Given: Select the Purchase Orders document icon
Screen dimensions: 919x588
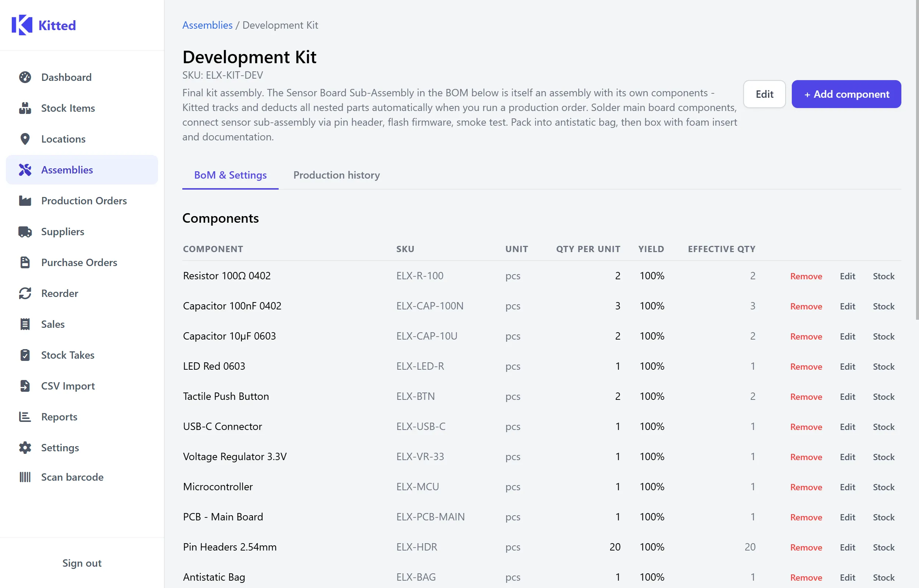Looking at the screenshot, I should click(x=25, y=262).
